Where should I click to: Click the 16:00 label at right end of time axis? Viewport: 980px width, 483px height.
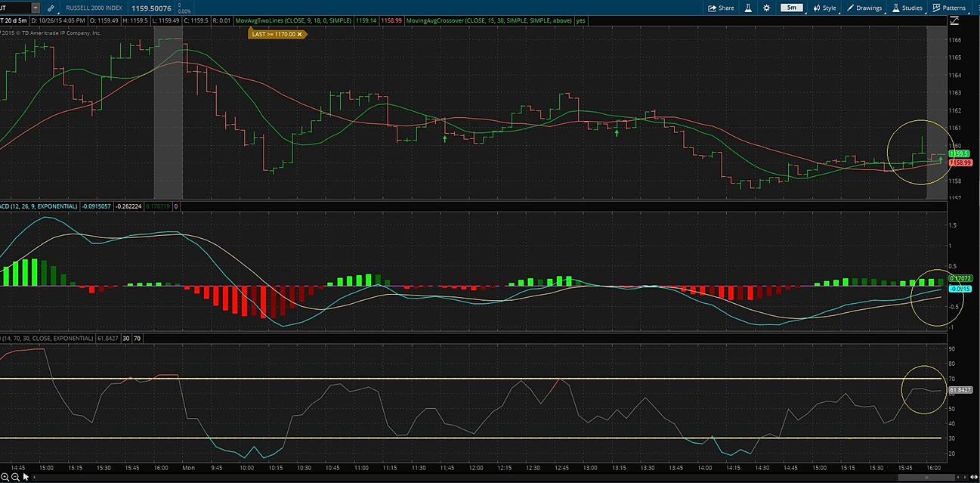click(x=933, y=468)
